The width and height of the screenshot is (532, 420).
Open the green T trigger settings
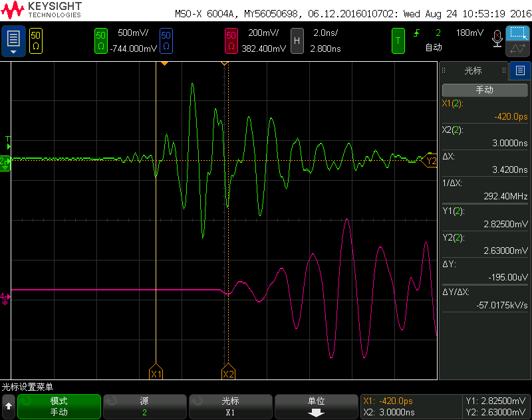point(398,41)
